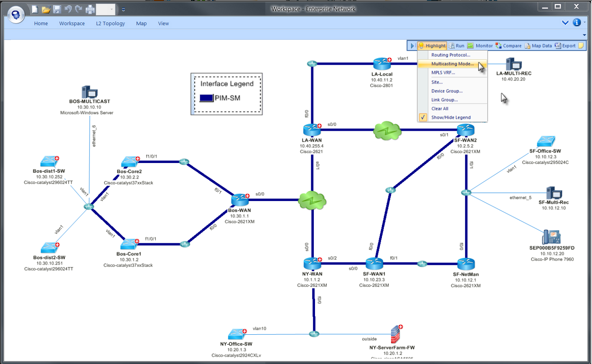The image size is (592, 364).
Task: Click the Interface Legend title text
Action: pos(227,84)
